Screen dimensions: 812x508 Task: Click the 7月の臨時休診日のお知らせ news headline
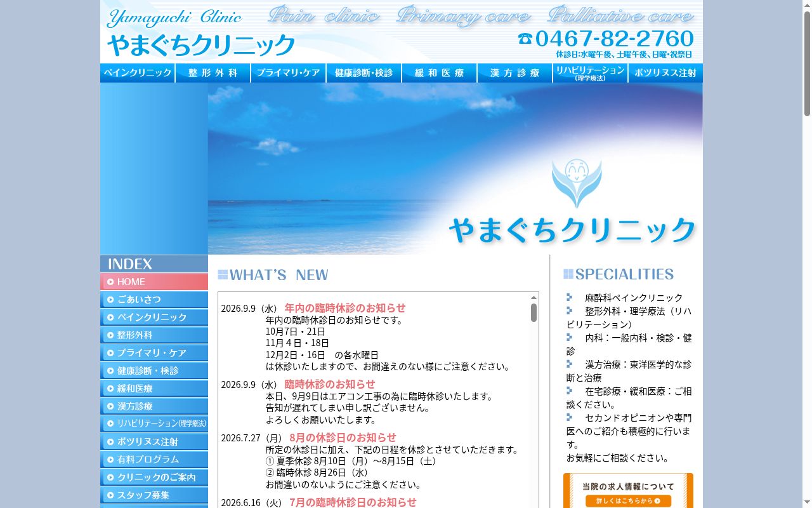(353, 502)
